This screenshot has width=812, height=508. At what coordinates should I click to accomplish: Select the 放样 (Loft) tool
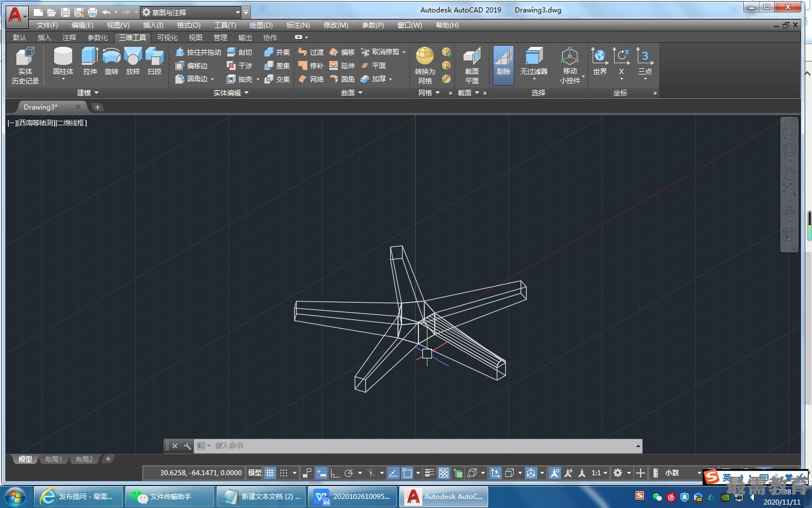133,61
